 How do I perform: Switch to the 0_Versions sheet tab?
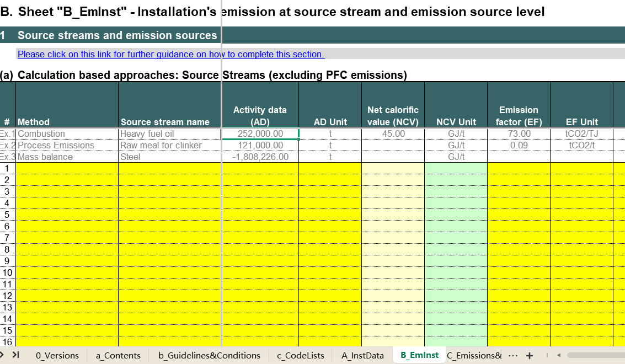57,355
